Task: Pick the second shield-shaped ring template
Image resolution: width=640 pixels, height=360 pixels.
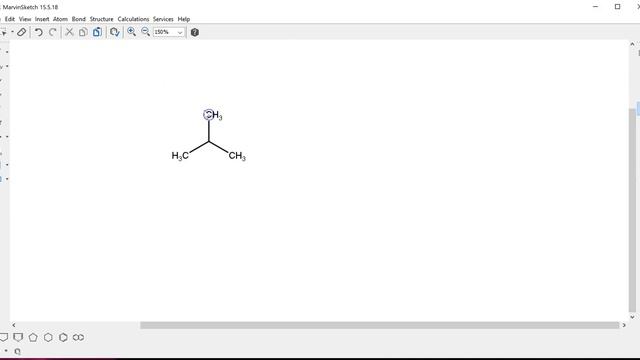Action: tap(18, 337)
